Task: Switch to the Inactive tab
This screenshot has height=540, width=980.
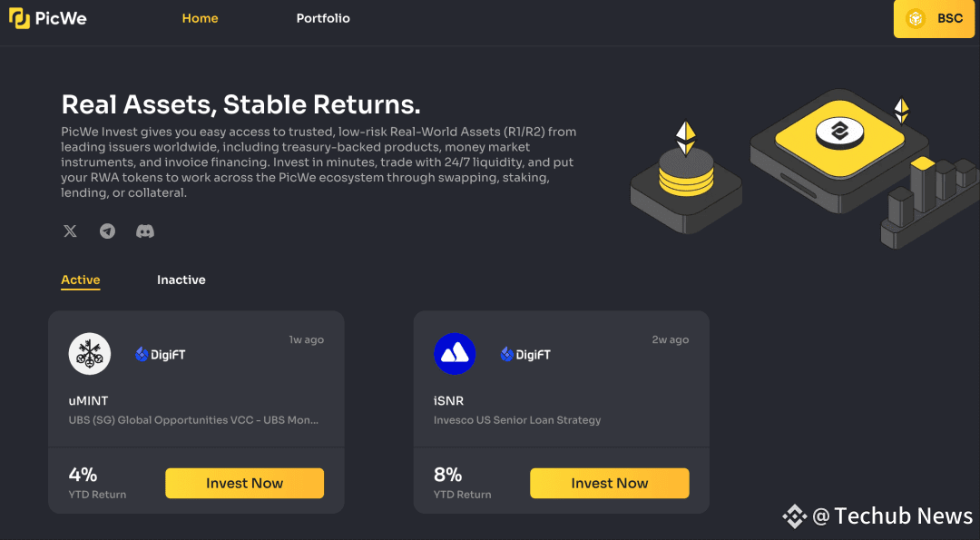Action: pos(181,280)
